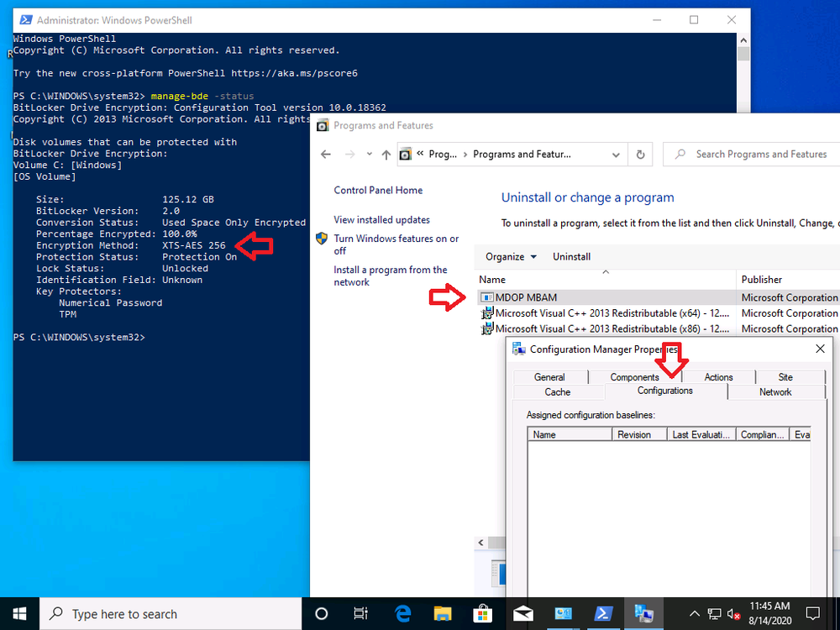Select the Cache tab
This screenshot has width=840, height=630.
[558, 392]
